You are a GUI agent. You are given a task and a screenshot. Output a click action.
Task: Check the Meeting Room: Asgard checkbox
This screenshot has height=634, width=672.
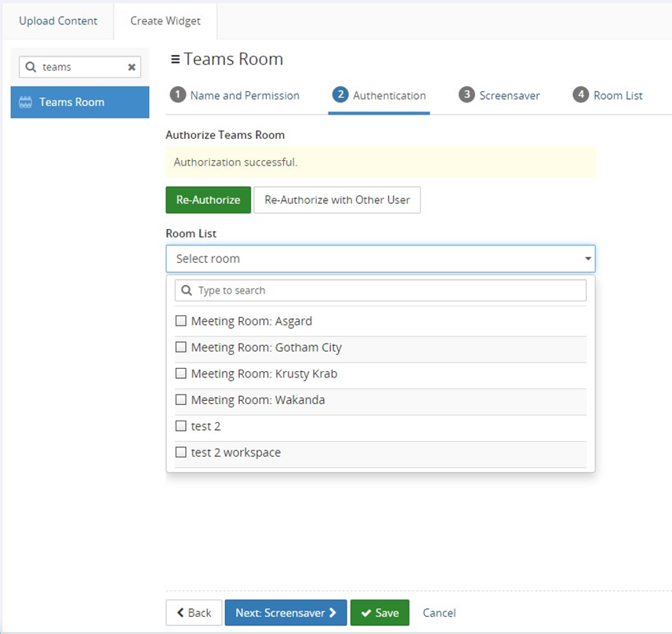(x=181, y=321)
